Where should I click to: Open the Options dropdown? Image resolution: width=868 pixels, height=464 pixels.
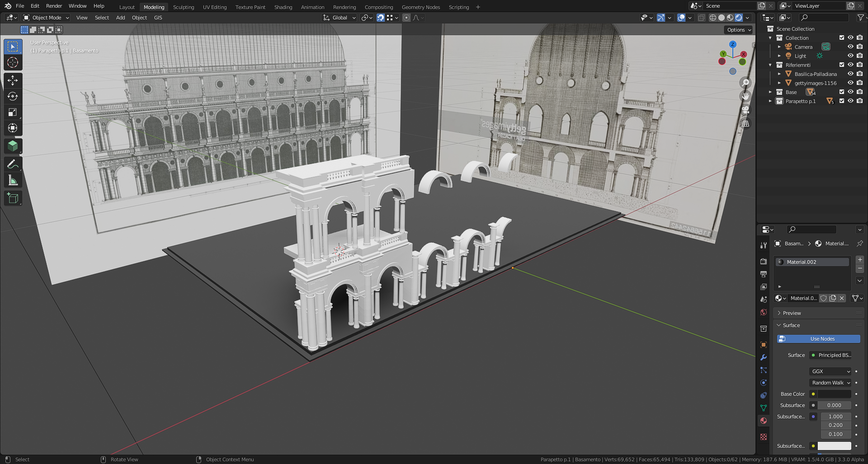pos(739,30)
